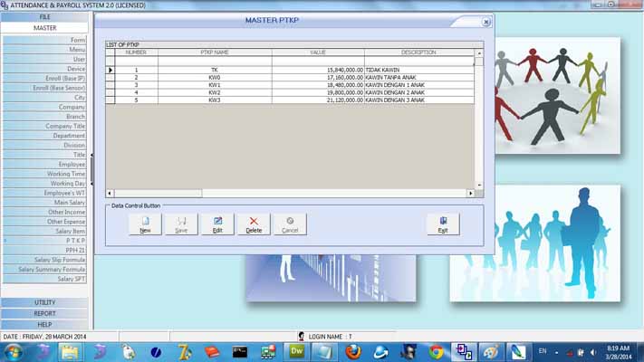Select the row selector for TK row
This screenshot has height=362, width=644.
coord(111,71)
